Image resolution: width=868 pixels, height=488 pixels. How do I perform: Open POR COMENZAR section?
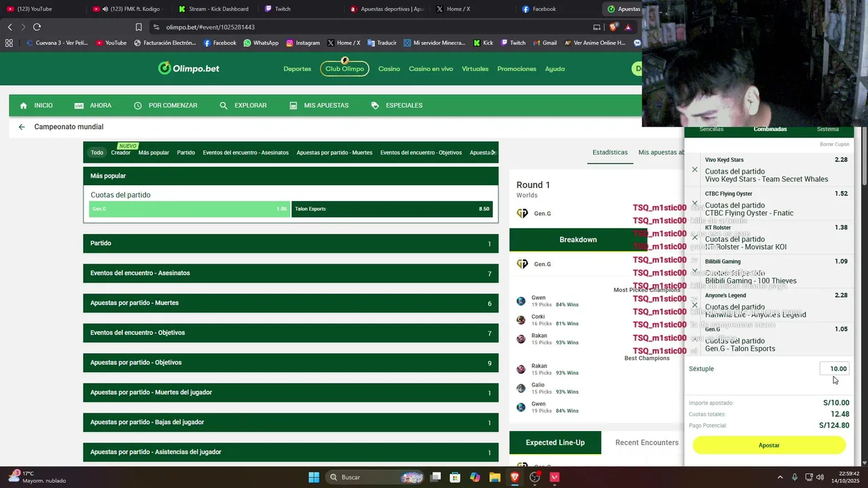[x=165, y=106]
